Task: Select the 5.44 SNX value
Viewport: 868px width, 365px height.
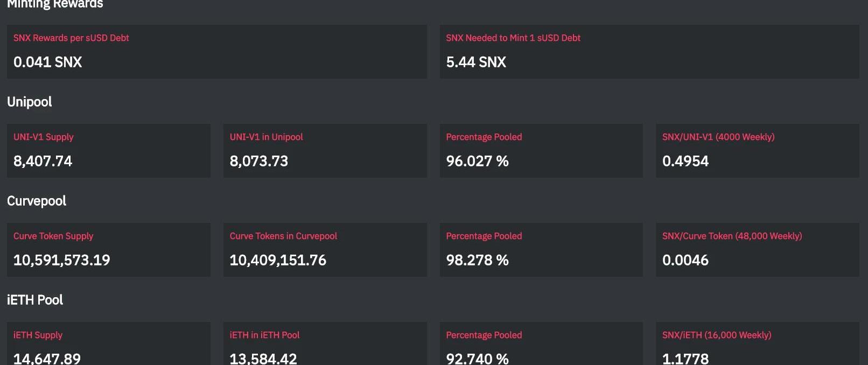Action: tap(475, 62)
